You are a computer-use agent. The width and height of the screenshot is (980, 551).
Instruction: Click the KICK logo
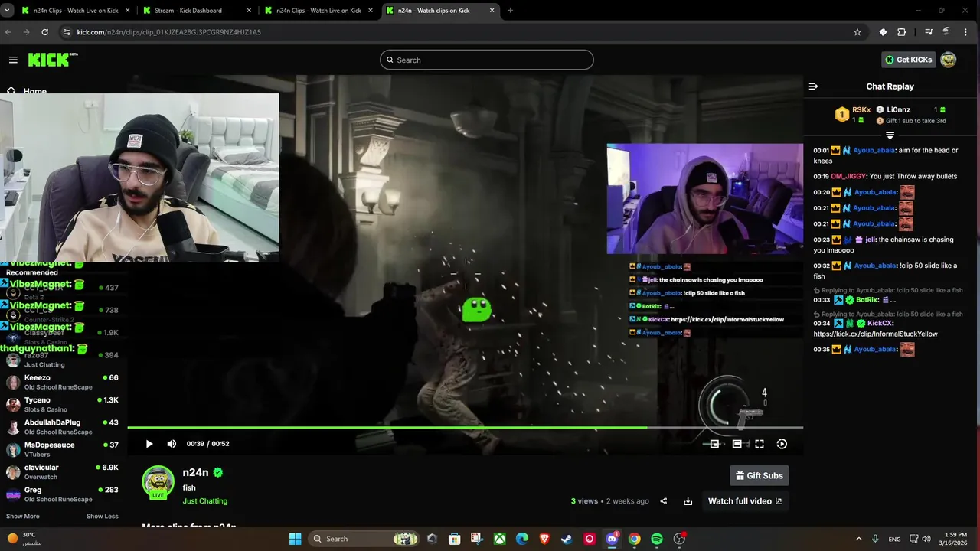53,60
